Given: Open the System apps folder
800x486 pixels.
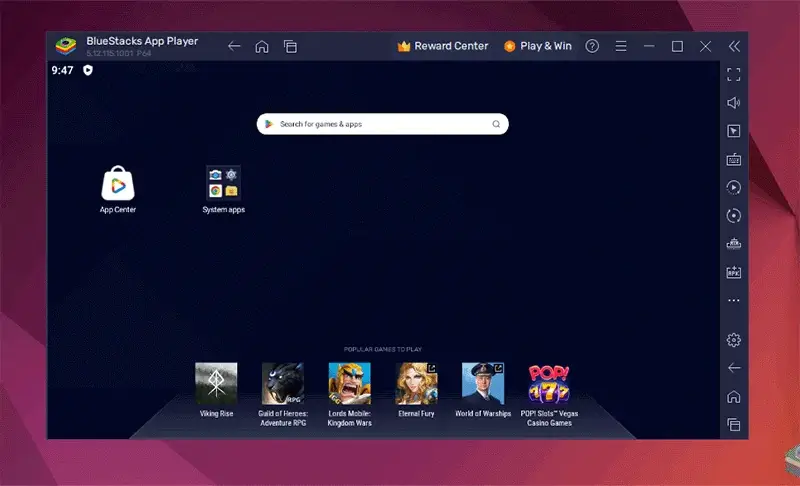Looking at the screenshot, I should pyautogui.click(x=223, y=183).
